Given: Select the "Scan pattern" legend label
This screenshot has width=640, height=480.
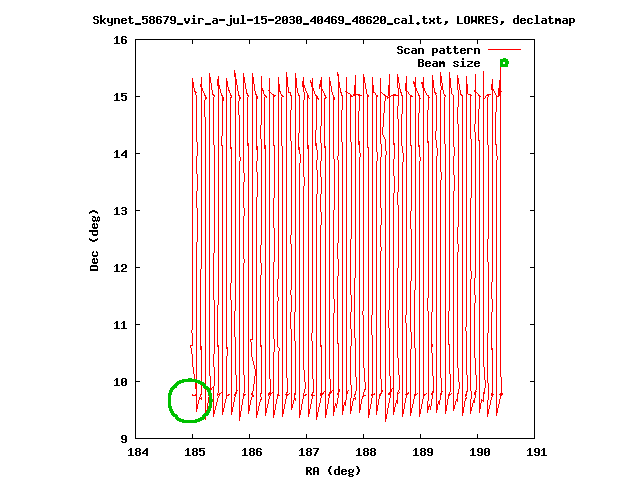Looking at the screenshot, I should 438,50.
